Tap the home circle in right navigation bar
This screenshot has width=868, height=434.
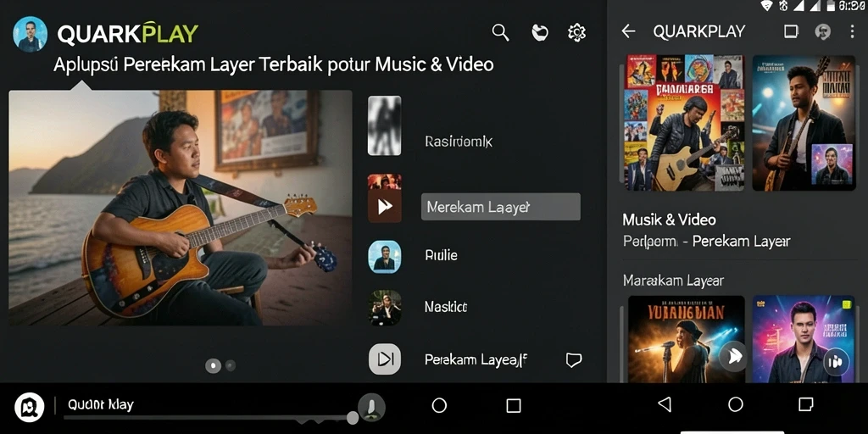point(736,404)
